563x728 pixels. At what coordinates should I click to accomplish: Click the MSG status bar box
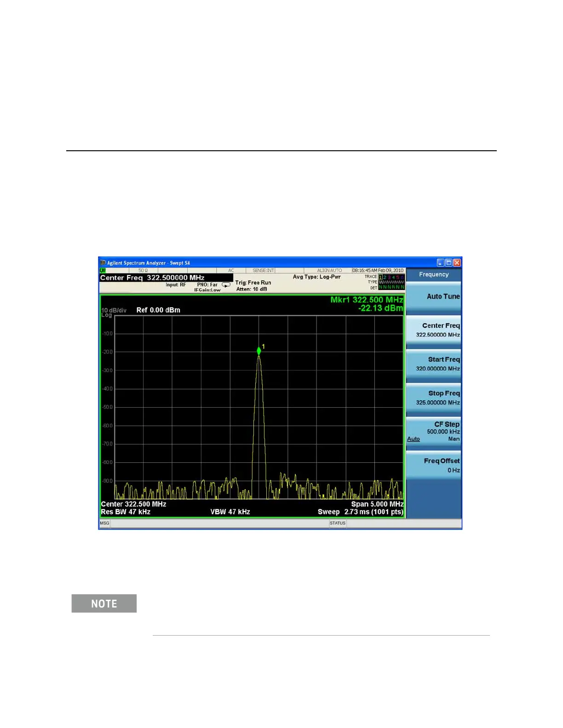[105, 523]
